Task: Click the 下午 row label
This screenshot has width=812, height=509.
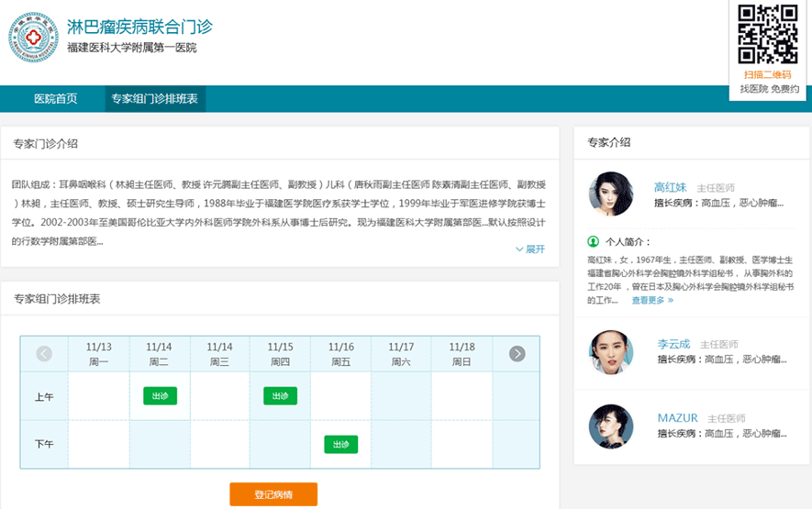Action: click(44, 444)
